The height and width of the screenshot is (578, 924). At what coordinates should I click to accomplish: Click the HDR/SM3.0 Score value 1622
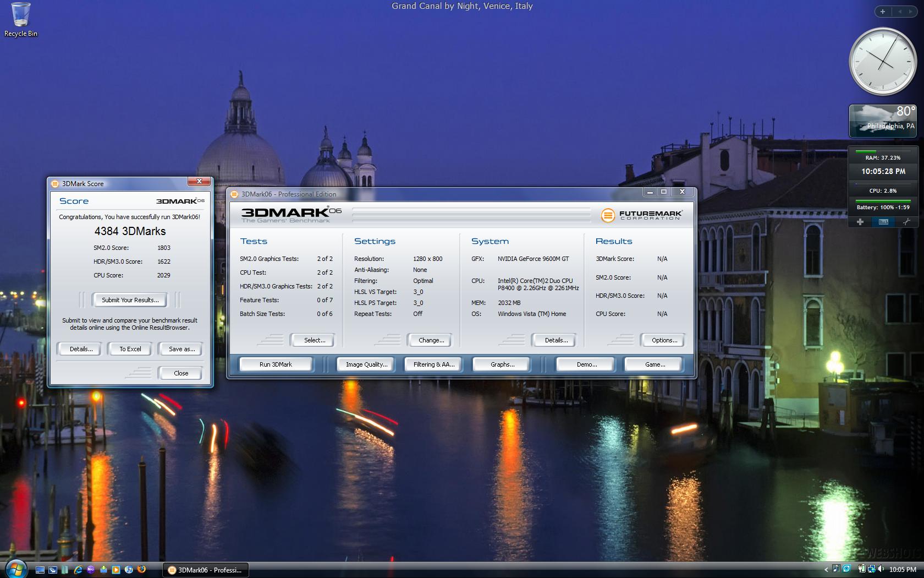point(163,261)
